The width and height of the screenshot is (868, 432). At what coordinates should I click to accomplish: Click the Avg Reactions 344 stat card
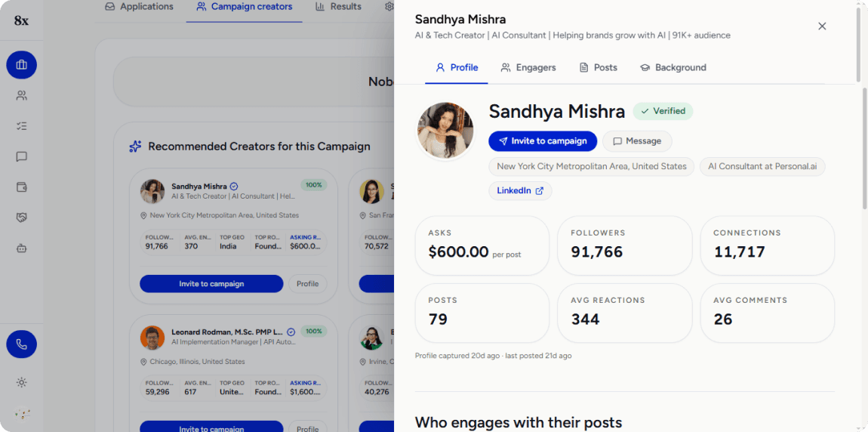point(624,313)
